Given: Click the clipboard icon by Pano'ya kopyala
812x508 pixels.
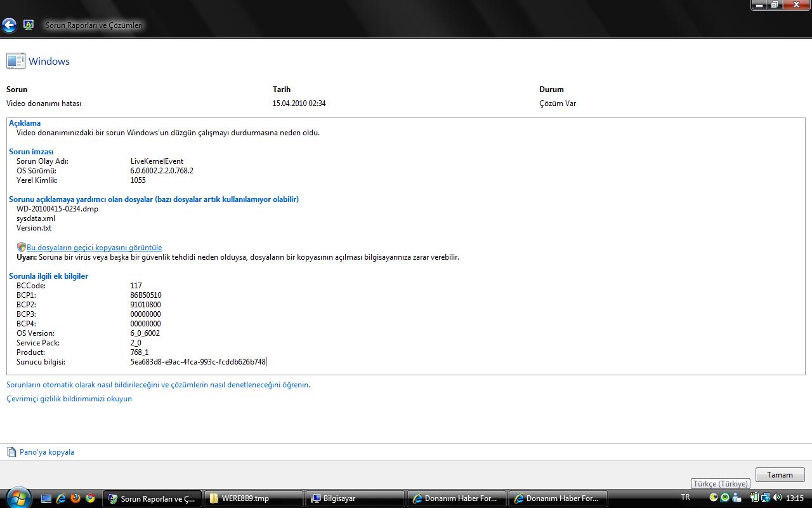Looking at the screenshot, I should click(11, 452).
